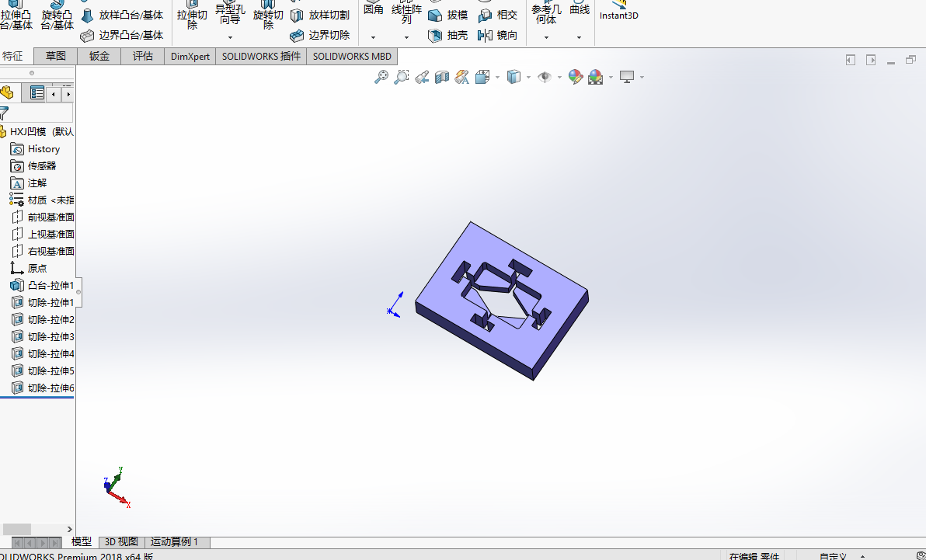Click 抽壳 shell tool

tap(448, 36)
